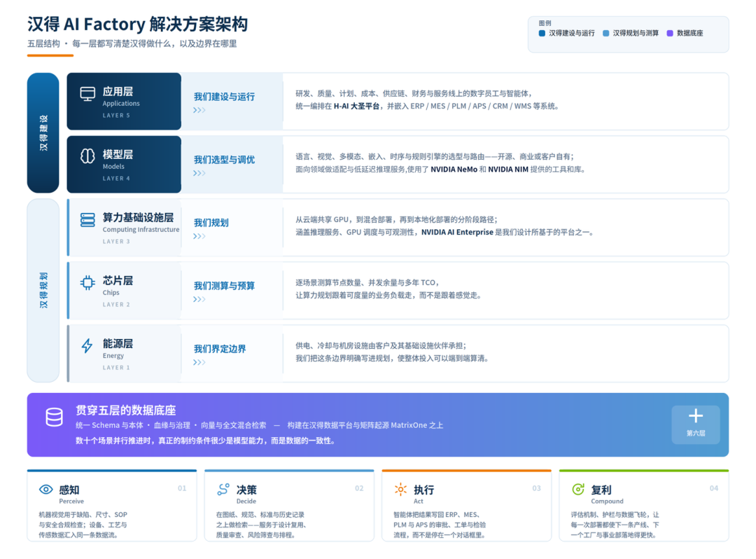
Task: Click the 我们选型与调优 label
Action: click(x=224, y=160)
